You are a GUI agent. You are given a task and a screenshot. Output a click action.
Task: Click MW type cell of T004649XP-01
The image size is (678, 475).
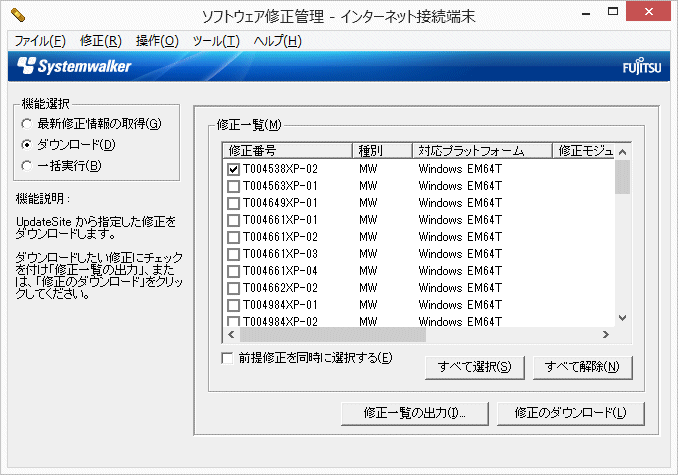(x=368, y=203)
